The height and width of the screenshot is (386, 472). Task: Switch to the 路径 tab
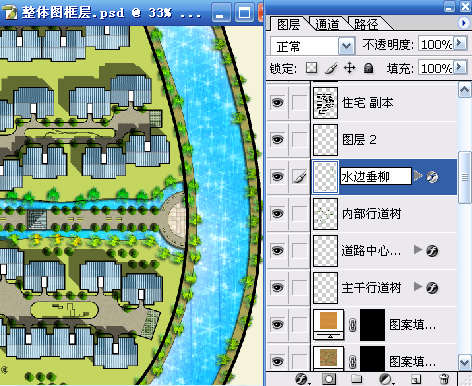(366, 24)
